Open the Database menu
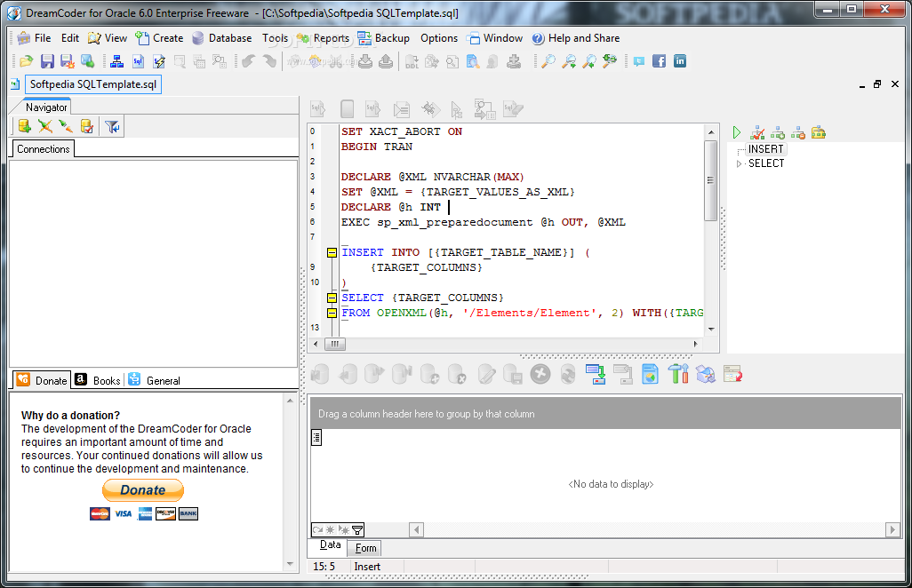Viewport: 912px width, 588px height. (221, 38)
